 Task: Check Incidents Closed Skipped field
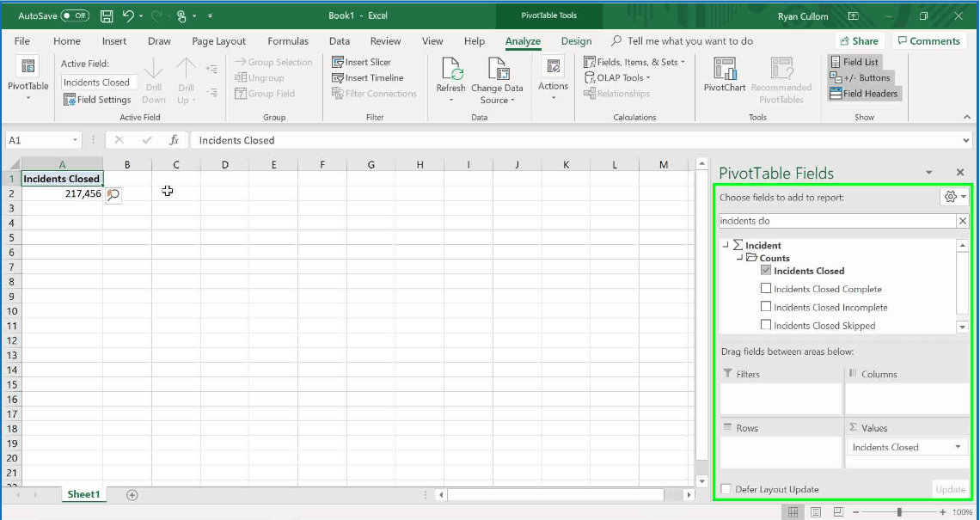pyautogui.click(x=766, y=324)
